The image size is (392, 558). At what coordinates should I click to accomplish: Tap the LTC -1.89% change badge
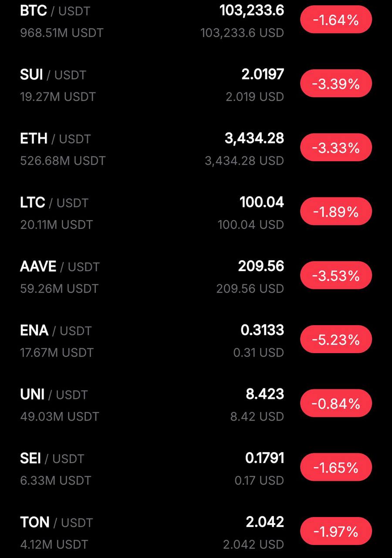click(x=336, y=211)
